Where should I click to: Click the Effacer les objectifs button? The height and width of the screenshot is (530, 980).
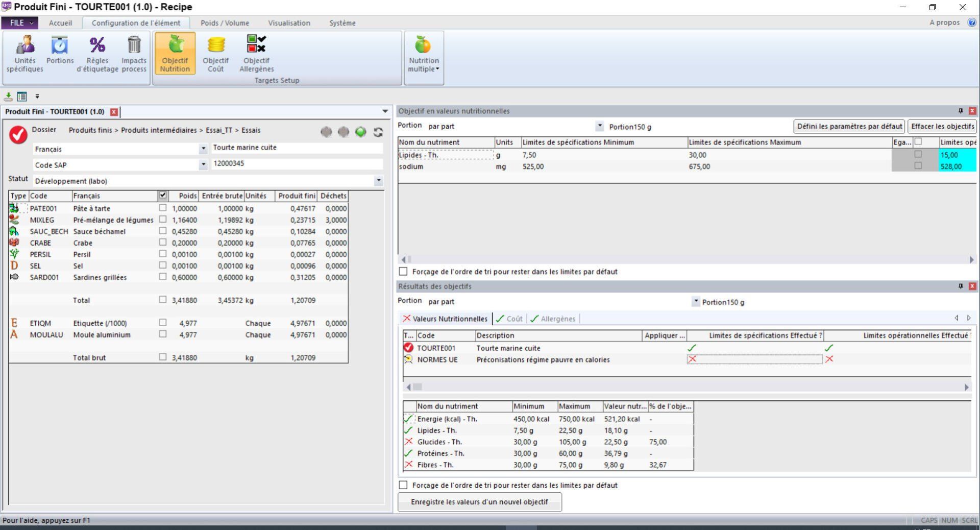(x=942, y=126)
